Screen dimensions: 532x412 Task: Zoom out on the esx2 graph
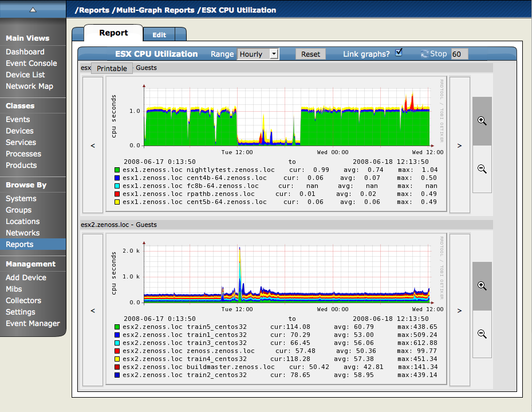(482, 334)
